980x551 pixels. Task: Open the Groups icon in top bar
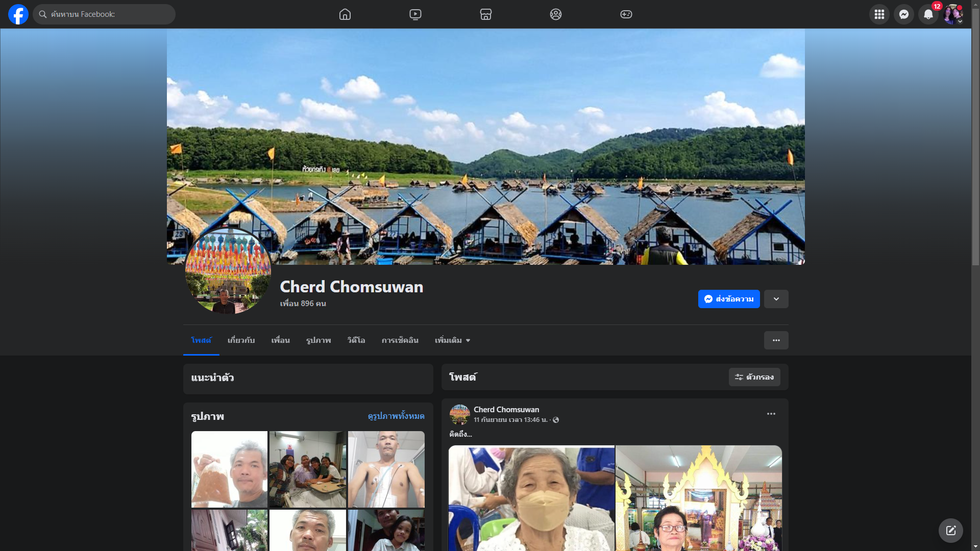pos(556,14)
